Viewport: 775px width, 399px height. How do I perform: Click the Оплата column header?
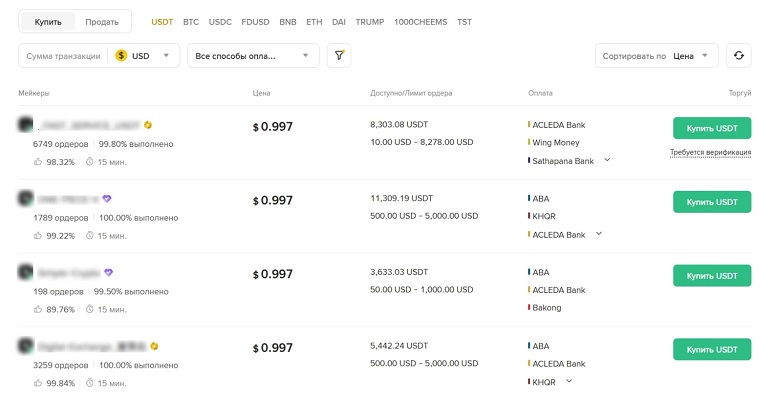pos(540,93)
